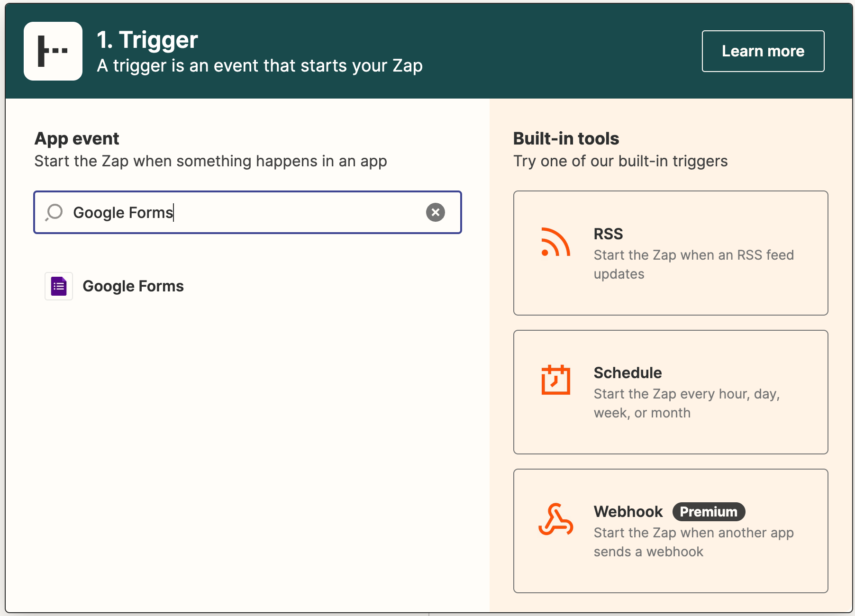Click the Schedule calendar clock icon
855x616 pixels.
(555, 380)
